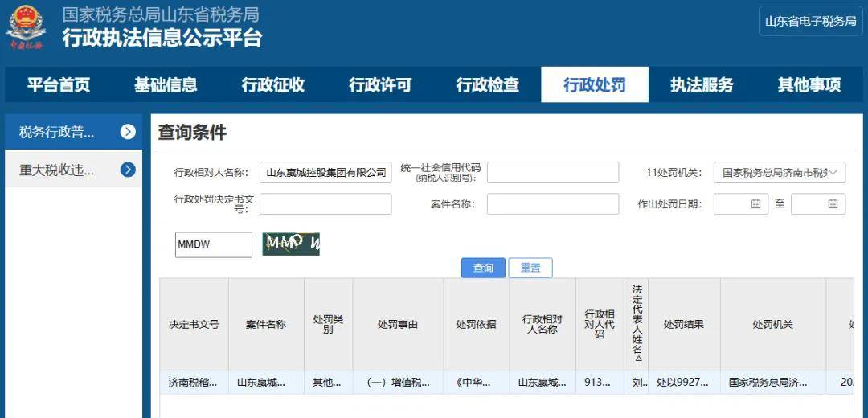Open 山东省电子税务局 link

(x=810, y=21)
